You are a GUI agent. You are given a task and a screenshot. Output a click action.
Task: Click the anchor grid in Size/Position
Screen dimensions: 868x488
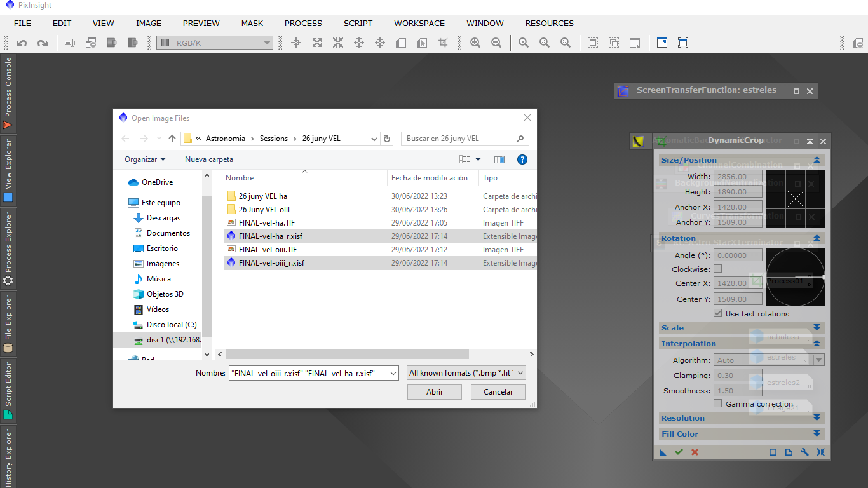tap(796, 199)
